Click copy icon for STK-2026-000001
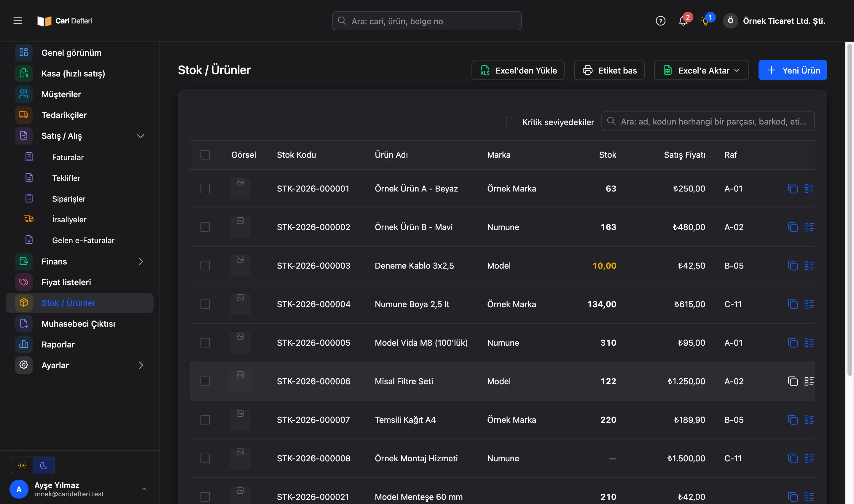The height and width of the screenshot is (504, 854). coord(793,189)
